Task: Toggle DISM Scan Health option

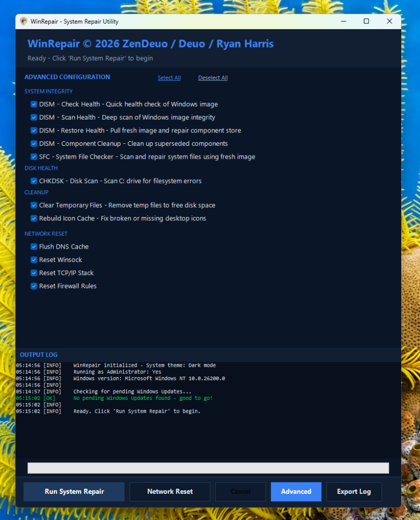Action: click(x=34, y=118)
